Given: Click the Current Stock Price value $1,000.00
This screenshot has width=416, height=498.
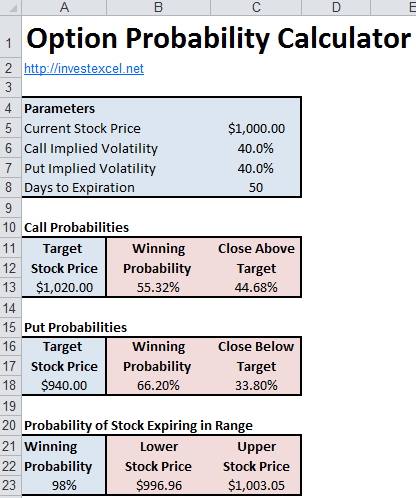Looking at the screenshot, I should 256,129.
